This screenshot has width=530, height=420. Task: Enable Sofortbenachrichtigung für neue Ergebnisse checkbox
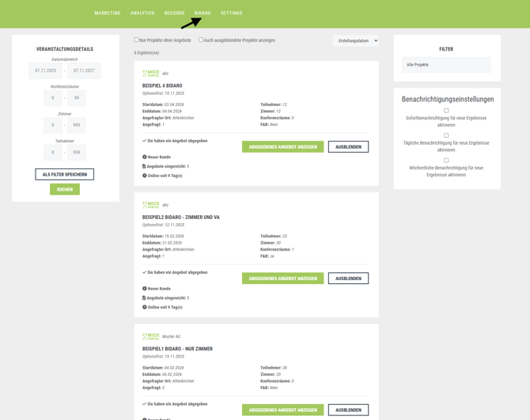tap(446, 111)
